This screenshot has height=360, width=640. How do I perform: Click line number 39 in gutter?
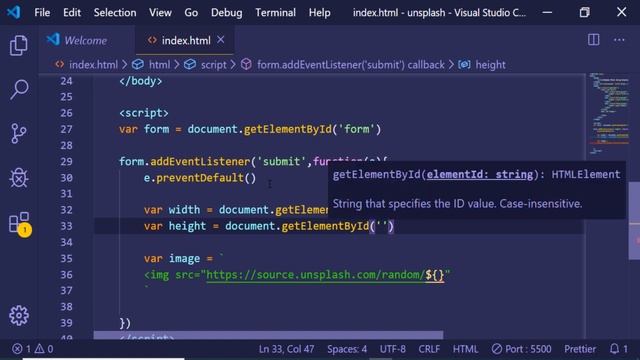click(x=66, y=323)
